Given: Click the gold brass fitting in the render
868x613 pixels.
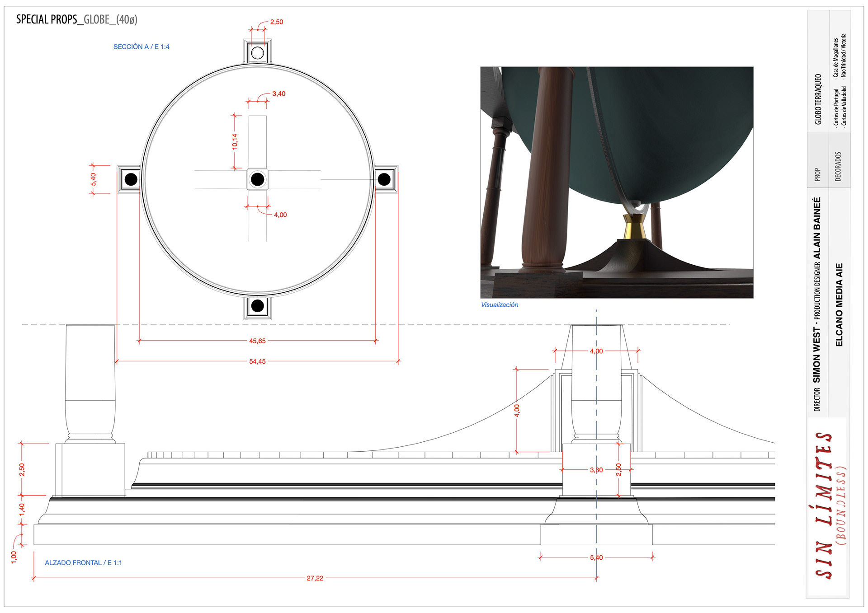Looking at the screenshot, I should [x=634, y=227].
